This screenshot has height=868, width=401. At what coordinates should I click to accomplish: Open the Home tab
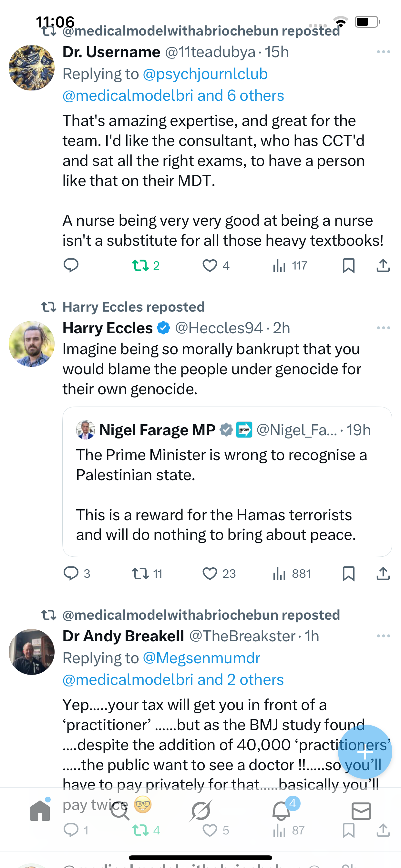point(40,811)
